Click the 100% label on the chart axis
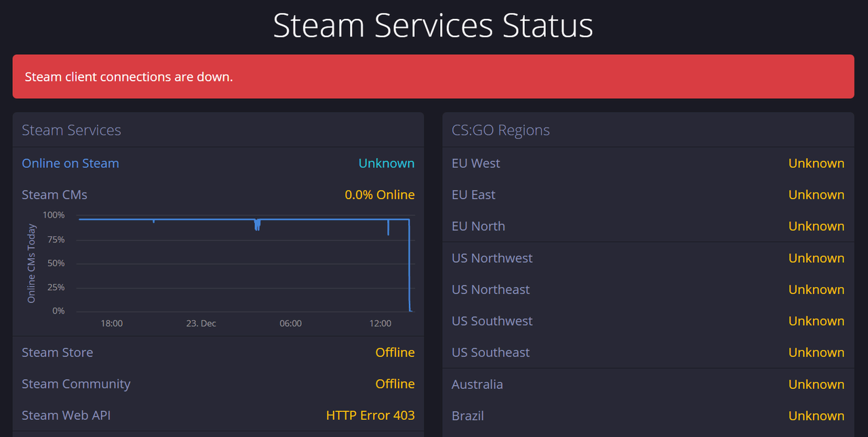 [54, 215]
